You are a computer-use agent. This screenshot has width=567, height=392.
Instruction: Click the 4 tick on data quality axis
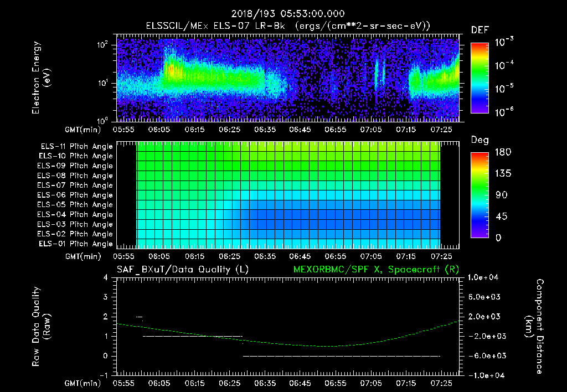[106, 277]
